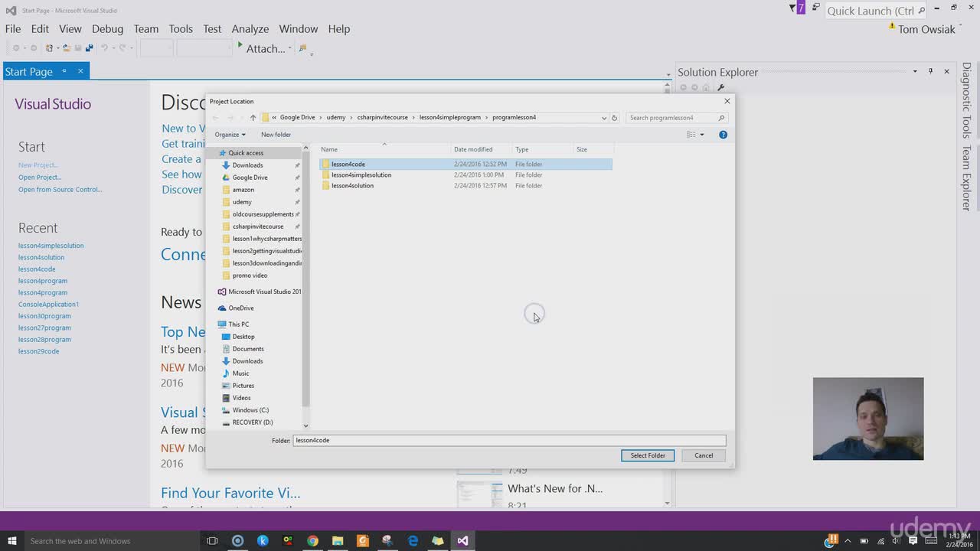Click the Solution Explorer properties wrench icon

click(x=720, y=87)
